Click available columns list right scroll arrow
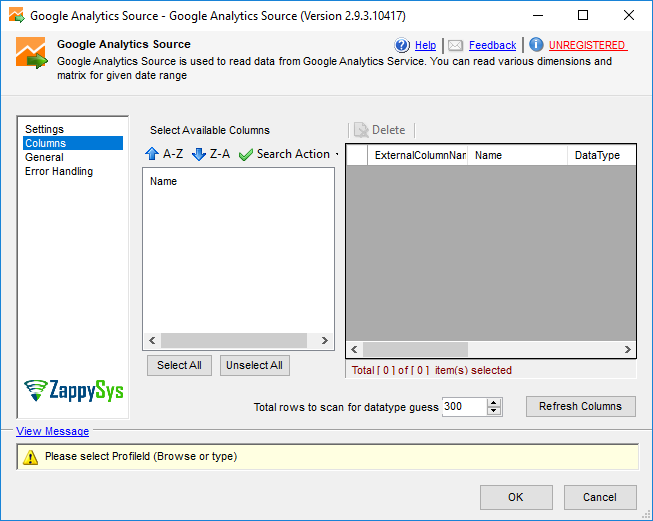The image size is (653, 521). tap(325, 340)
